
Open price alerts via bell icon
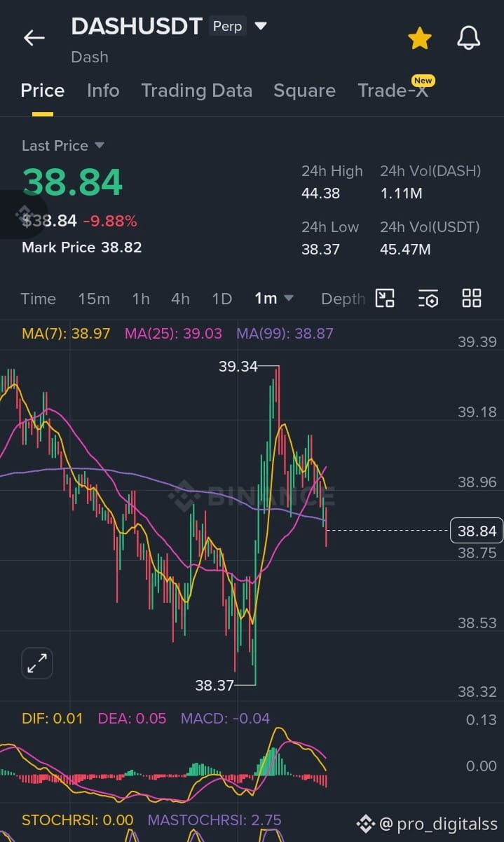click(x=468, y=39)
